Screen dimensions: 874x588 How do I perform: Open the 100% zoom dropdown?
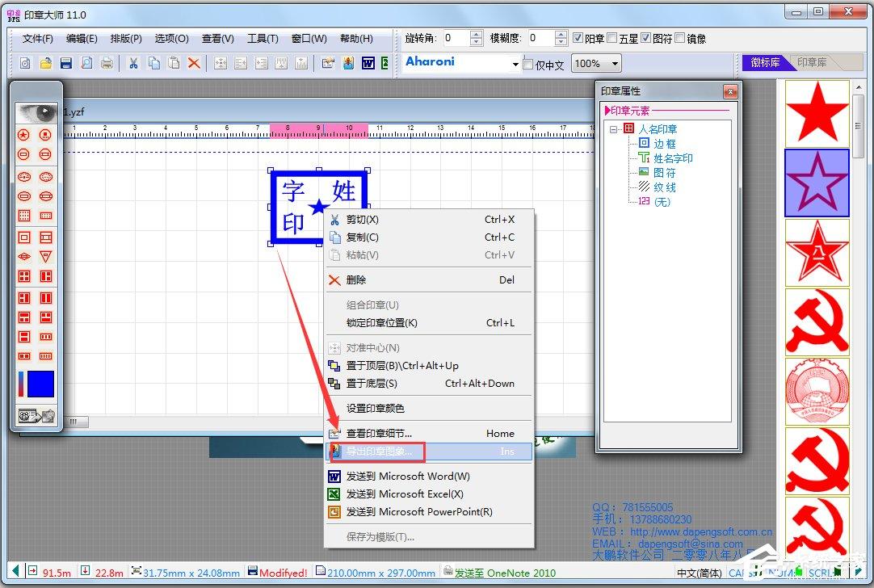point(615,64)
